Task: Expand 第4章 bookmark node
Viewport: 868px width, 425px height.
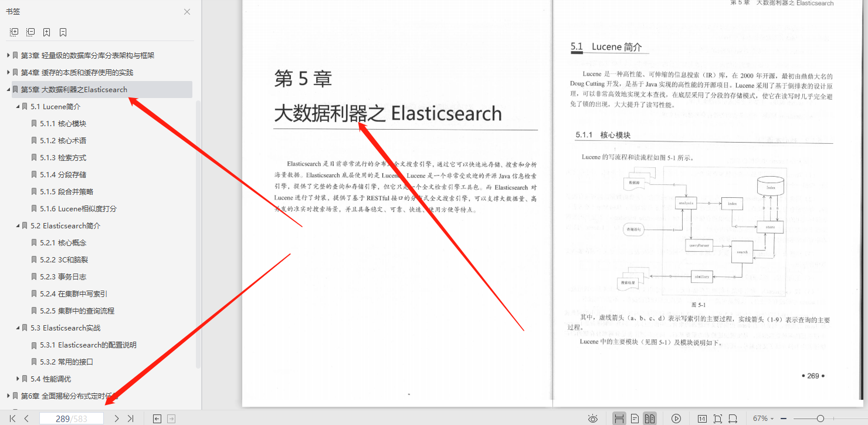Action: click(x=8, y=72)
